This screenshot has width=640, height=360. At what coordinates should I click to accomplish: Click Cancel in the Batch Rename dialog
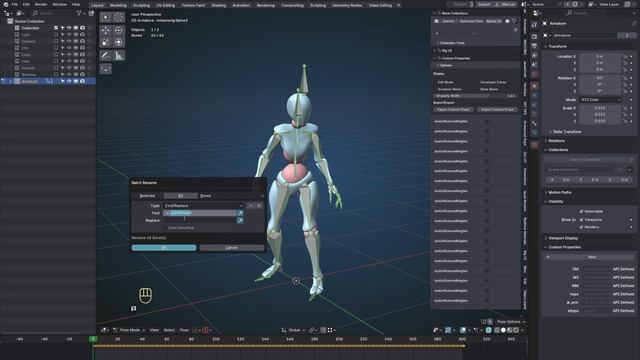[231, 248]
